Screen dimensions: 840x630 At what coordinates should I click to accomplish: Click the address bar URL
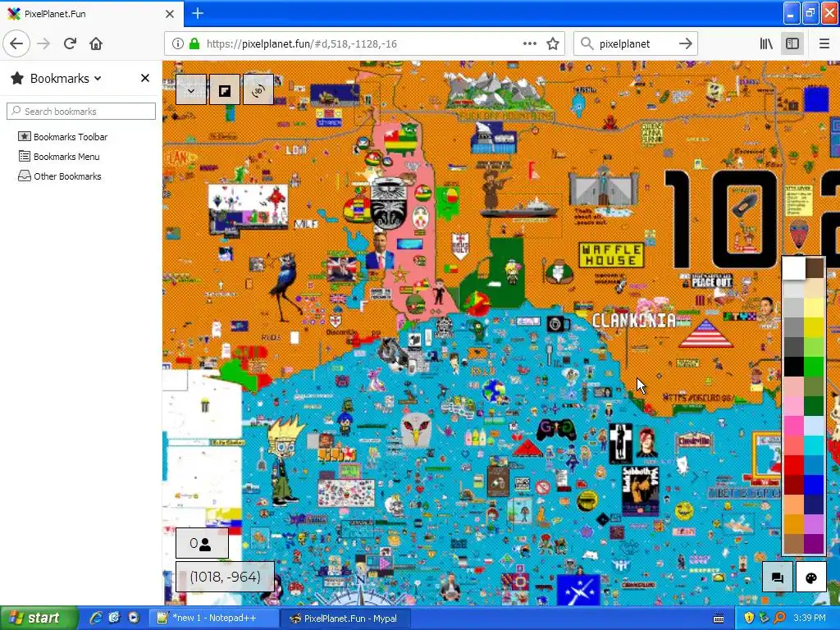(x=302, y=44)
